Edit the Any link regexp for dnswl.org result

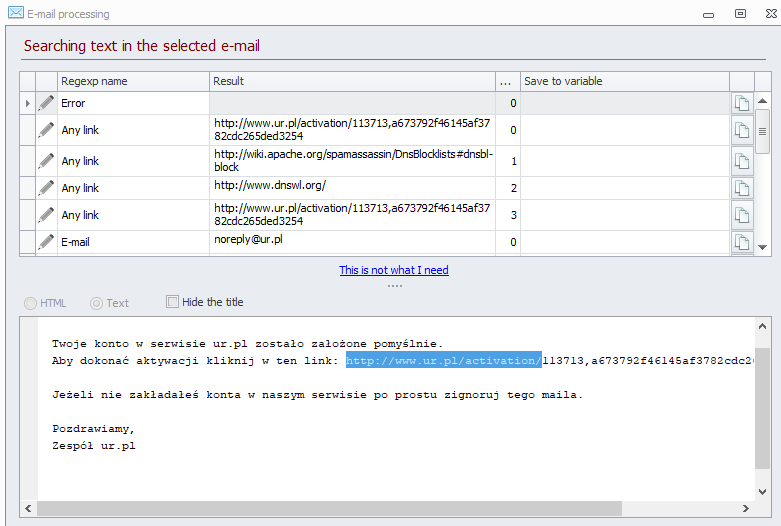[x=46, y=188]
